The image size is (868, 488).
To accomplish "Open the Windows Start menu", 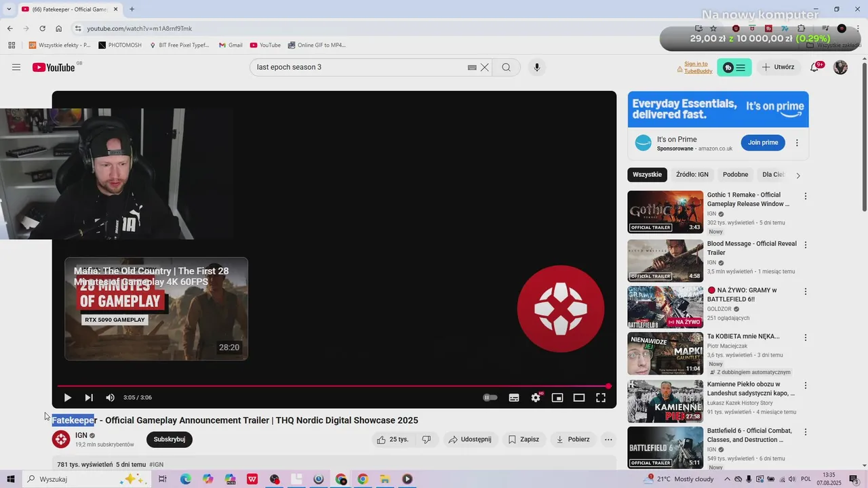I will pyautogui.click(x=11, y=479).
